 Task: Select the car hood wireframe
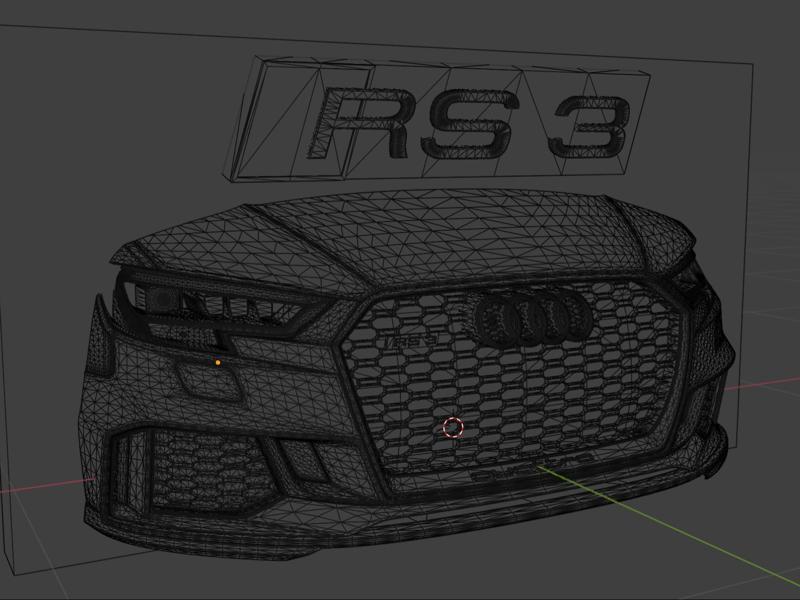point(403,240)
